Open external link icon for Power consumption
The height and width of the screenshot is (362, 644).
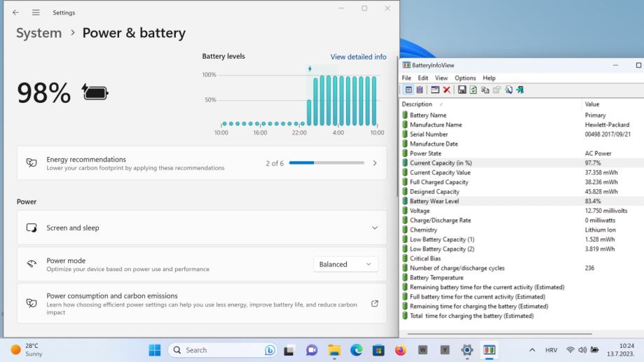(374, 303)
